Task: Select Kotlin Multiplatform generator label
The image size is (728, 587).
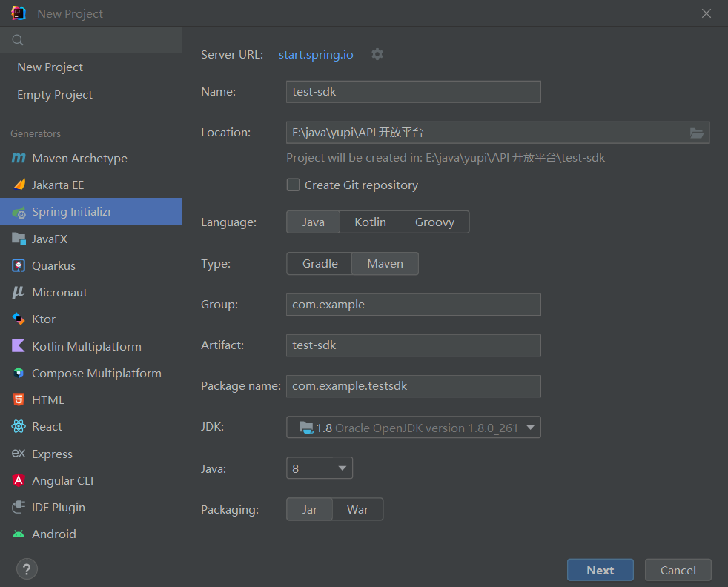Action: [86, 346]
